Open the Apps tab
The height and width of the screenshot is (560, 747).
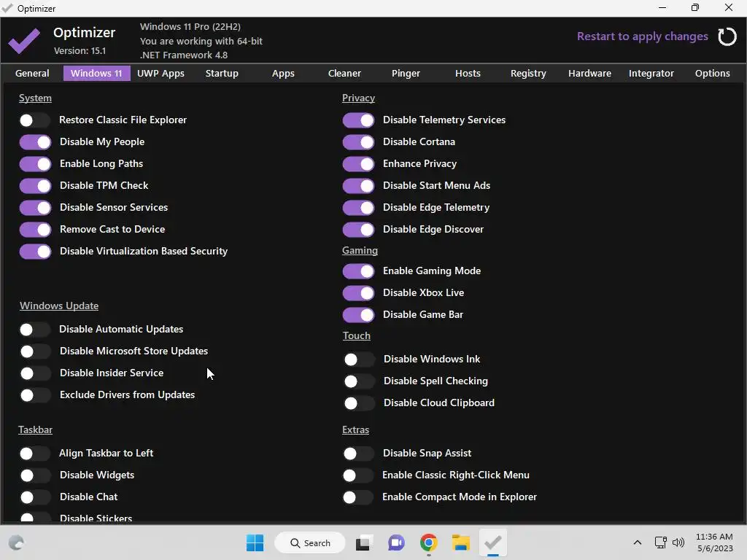284,74
